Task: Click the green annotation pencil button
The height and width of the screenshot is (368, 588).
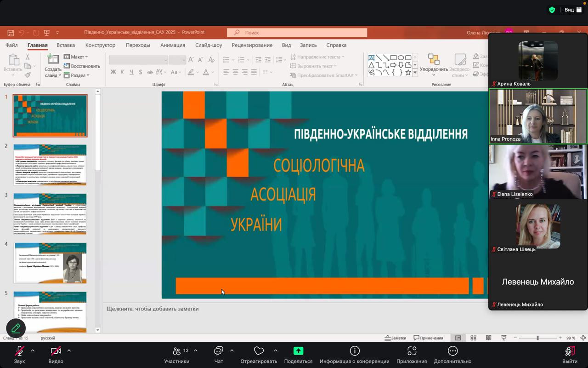Action: point(16,328)
